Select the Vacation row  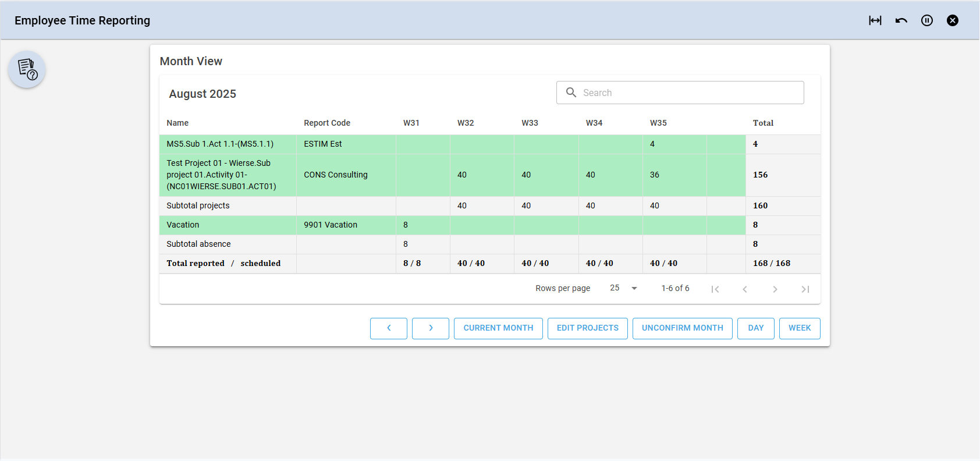(183, 225)
